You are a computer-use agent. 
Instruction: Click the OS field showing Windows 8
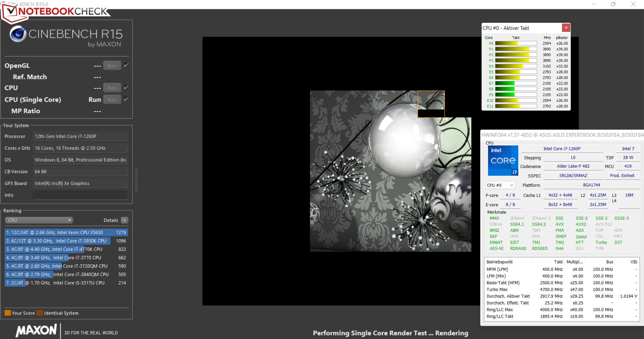(80, 160)
